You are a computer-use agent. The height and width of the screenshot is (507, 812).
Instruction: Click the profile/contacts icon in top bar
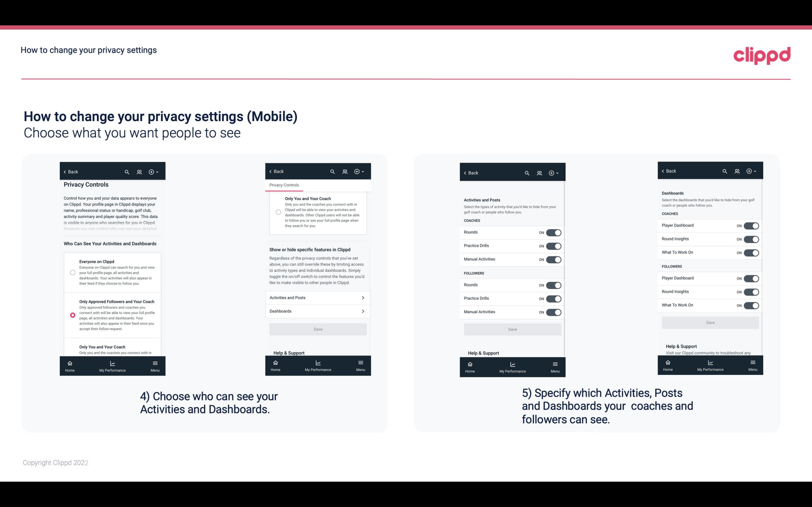140,172
